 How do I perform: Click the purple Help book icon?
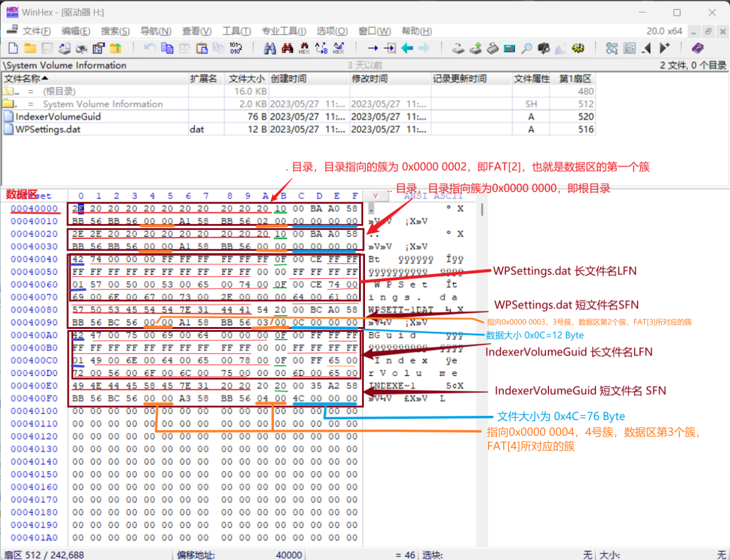point(698,48)
